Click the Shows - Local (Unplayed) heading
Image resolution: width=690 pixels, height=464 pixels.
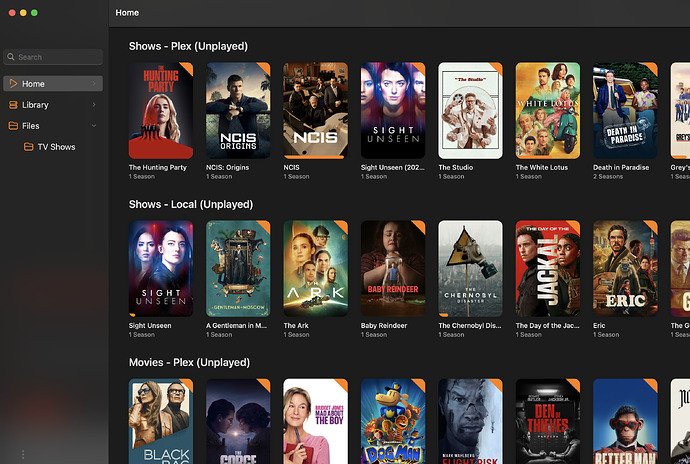click(x=191, y=204)
